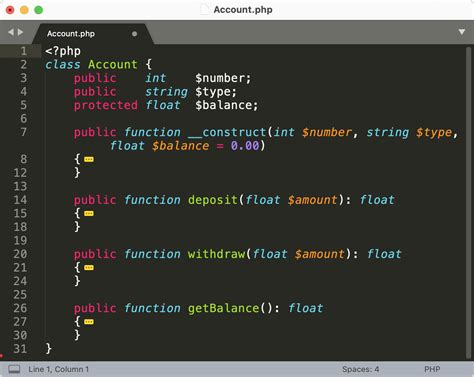The height and width of the screenshot is (377, 474).
Task: Click the $type property on line 4
Action: 216,92
